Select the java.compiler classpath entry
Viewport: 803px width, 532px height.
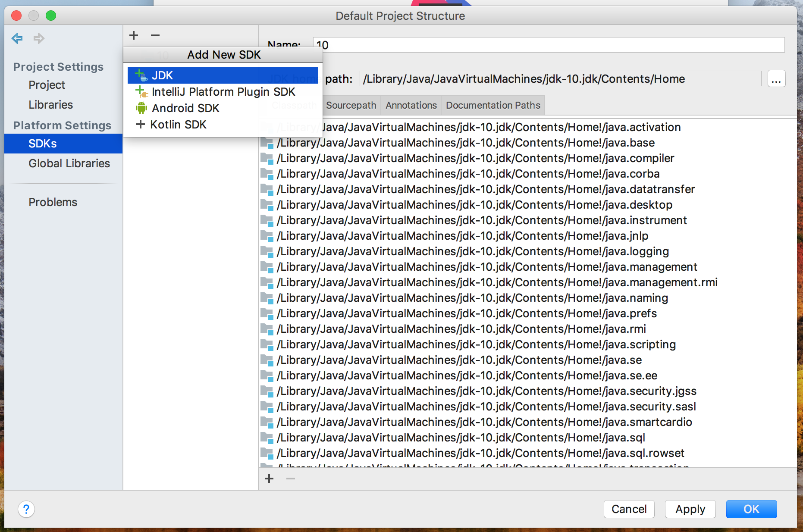pyautogui.click(x=528, y=158)
